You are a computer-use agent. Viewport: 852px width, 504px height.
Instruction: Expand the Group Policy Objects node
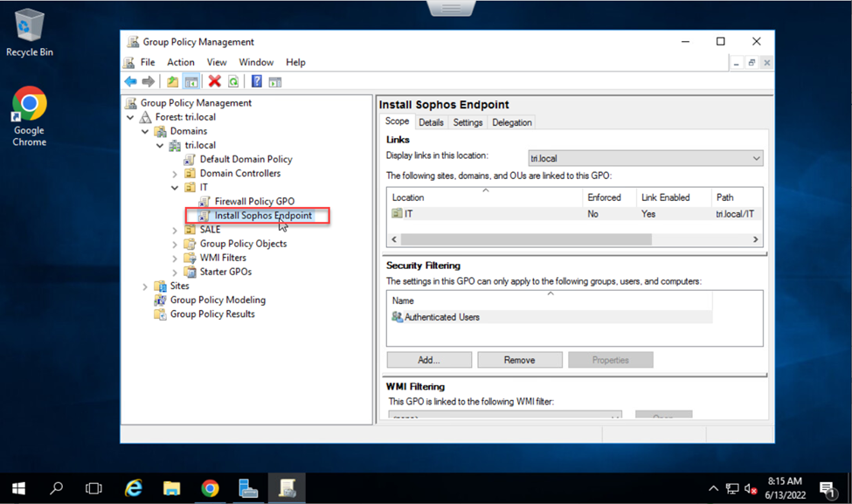(x=175, y=245)
